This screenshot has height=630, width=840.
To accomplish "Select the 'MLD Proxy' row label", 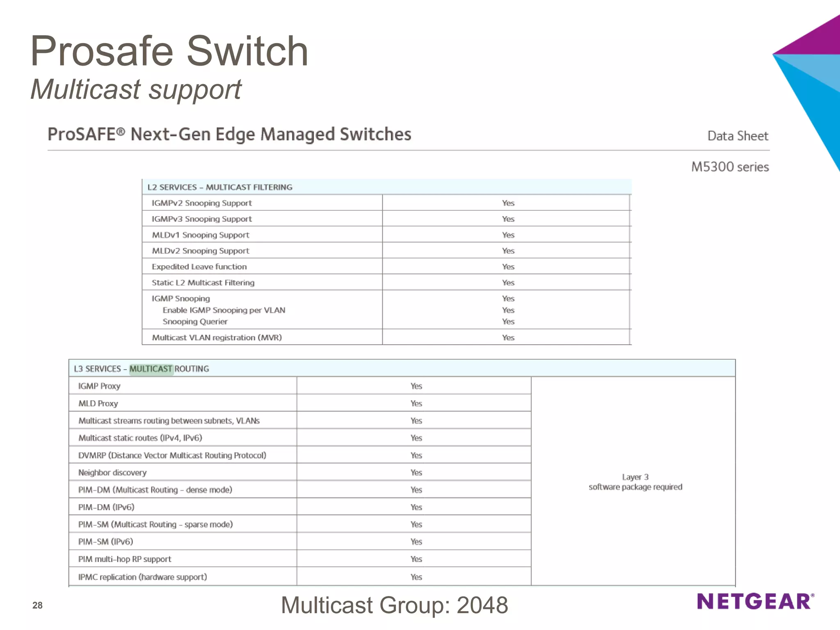I will coord(98,404).
